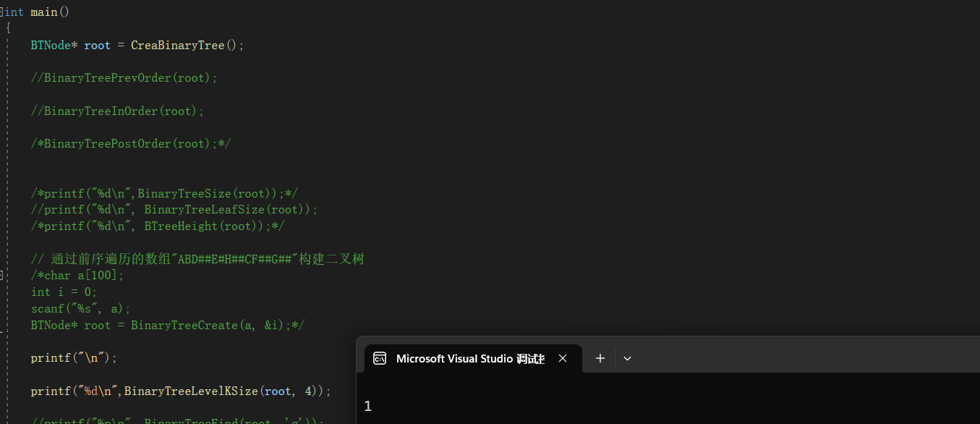This screenshot has width=980, height=424.
Task: Place cursor on //BinaryTreeInOrder(root); line
Action: click(x=117, y=111)
